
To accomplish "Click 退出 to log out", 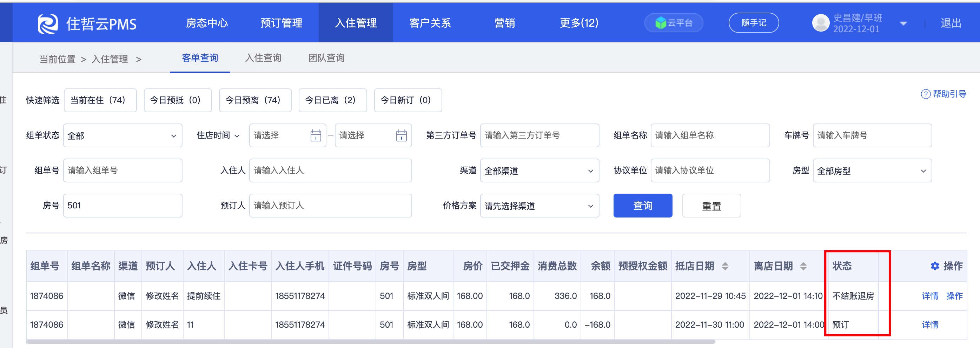I will click(x=951, y=23).
